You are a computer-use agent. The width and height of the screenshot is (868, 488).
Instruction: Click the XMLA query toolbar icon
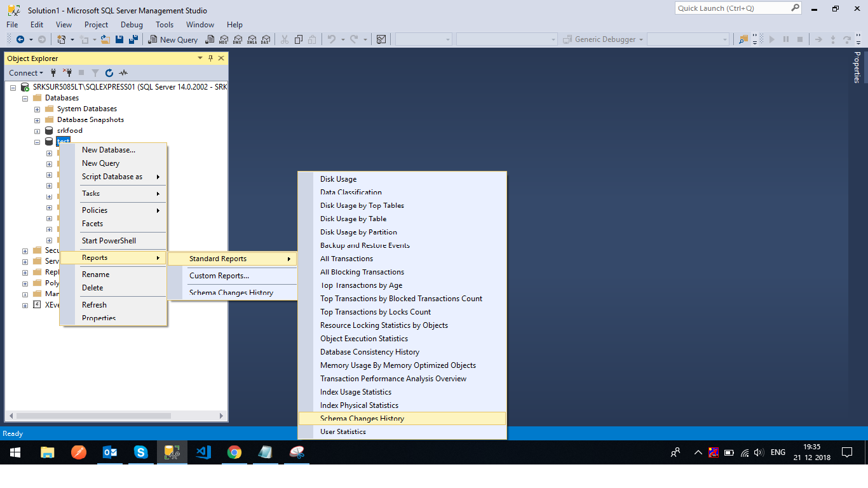[252, 39]
